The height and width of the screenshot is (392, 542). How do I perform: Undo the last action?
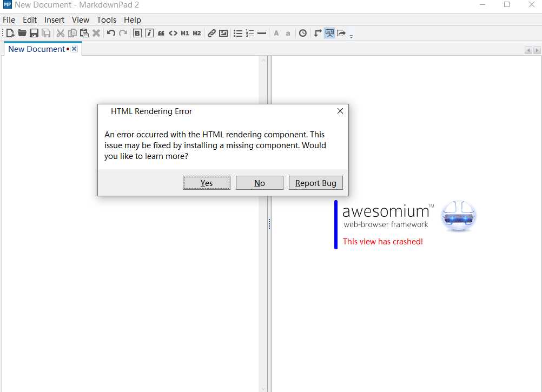coord(111,33)
